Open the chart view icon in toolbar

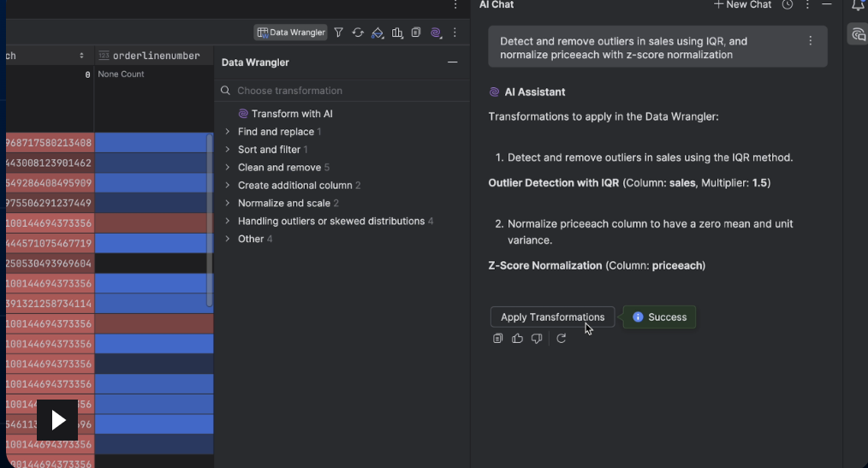click(397, 33)
